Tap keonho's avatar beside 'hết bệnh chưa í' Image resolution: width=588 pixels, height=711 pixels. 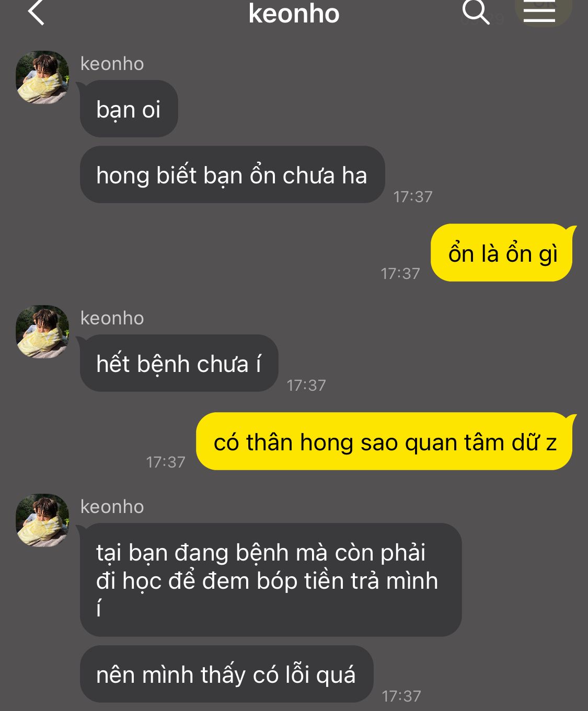pos(42,332)
